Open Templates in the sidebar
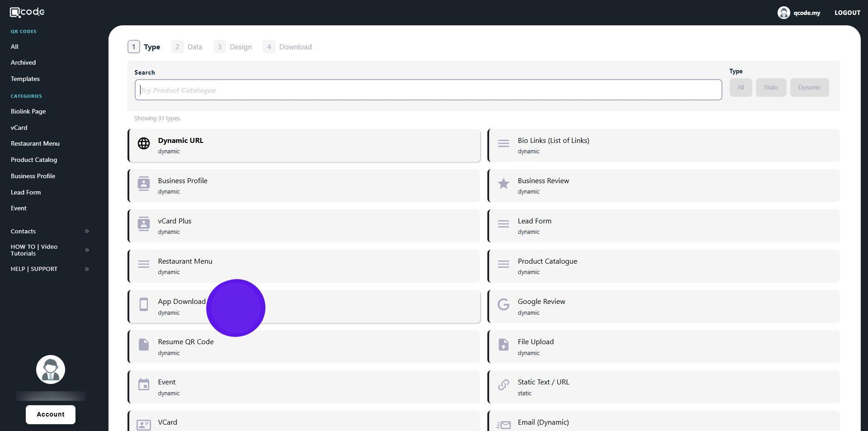 [25, 79]
